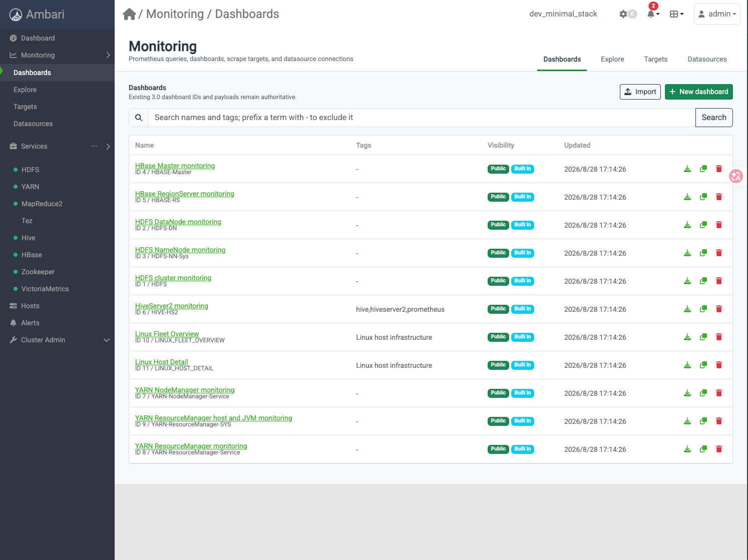This screenshot has width=748, height=560.
Task: Duplicate HiveServer2 monitoring dashboard
Action: tap(703, 309)
